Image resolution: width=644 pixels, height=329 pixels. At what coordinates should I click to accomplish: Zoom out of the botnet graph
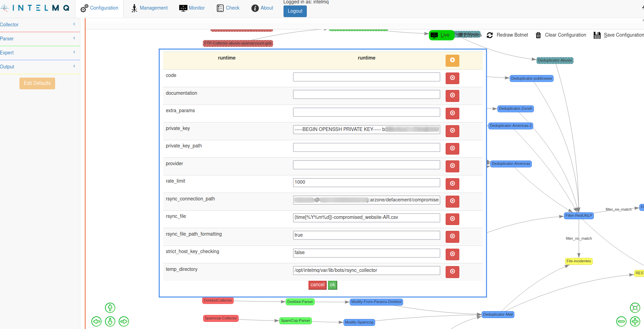(621, 321)
